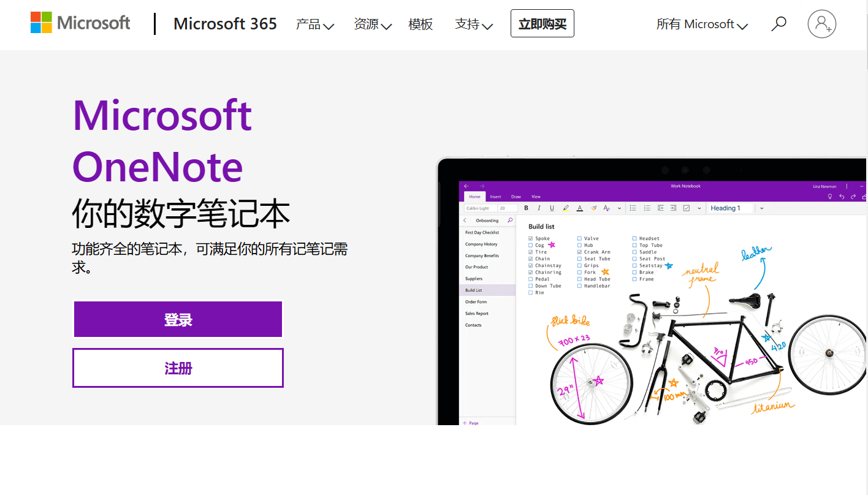Open the Sales Report page
This screenshot has width=868, height=495.
coord(477,314)
